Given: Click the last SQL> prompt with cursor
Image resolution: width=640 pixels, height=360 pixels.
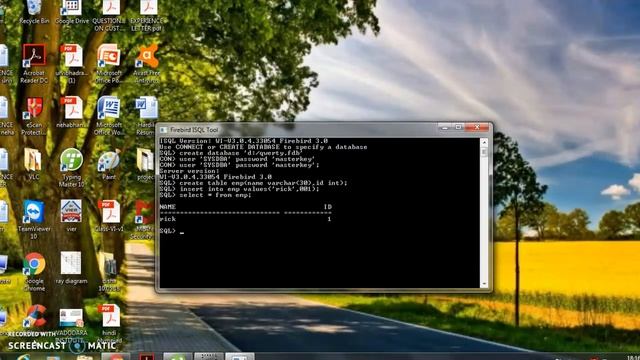Looking at the screenshot, I should [172, 231].
